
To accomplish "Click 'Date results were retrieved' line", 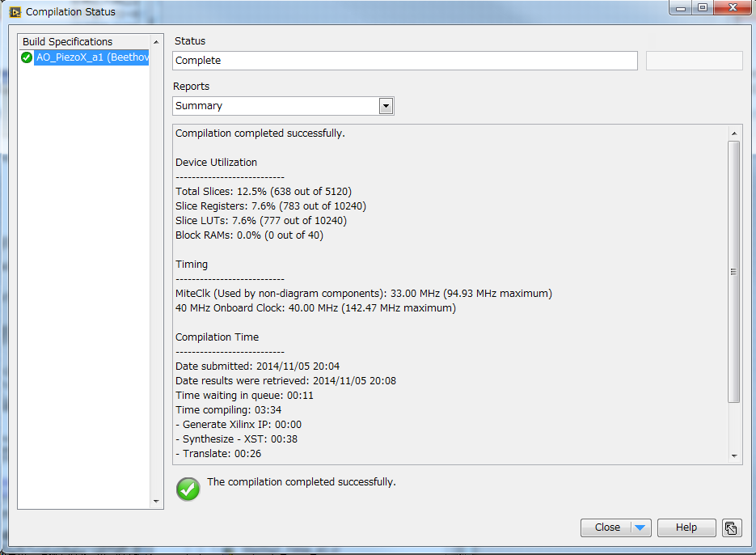I will coord(285,381).
